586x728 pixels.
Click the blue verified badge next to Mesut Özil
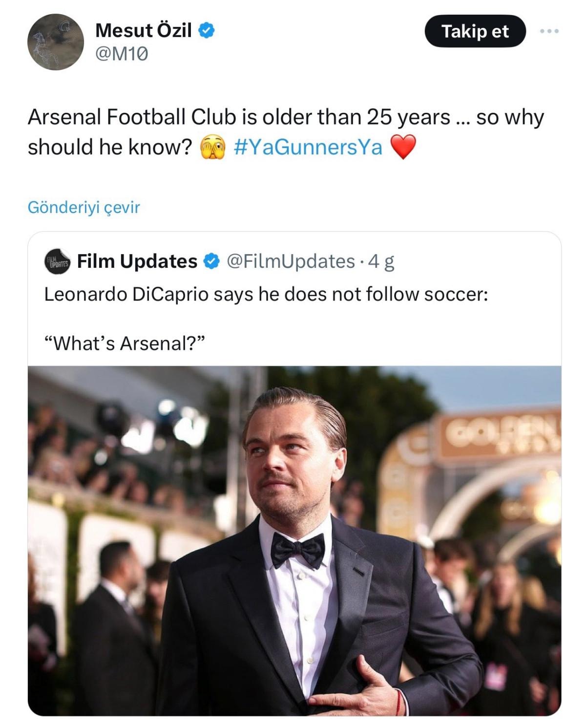[207, 30]
